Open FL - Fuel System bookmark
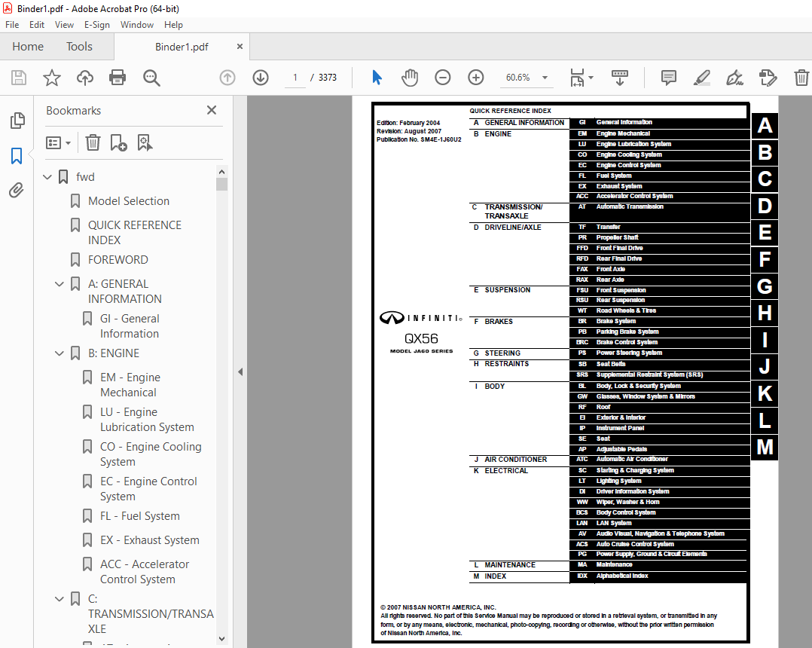 point(140,516)
